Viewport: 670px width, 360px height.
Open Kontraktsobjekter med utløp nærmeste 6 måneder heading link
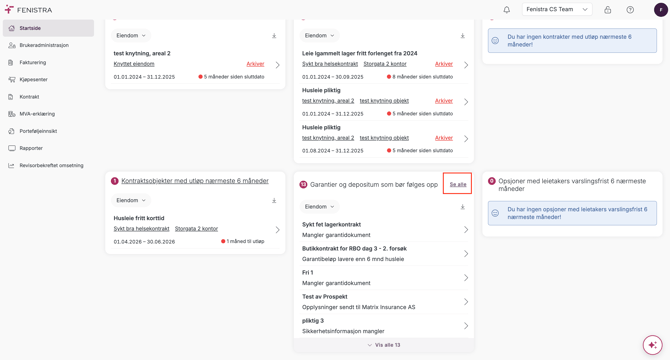pos(195,181)
